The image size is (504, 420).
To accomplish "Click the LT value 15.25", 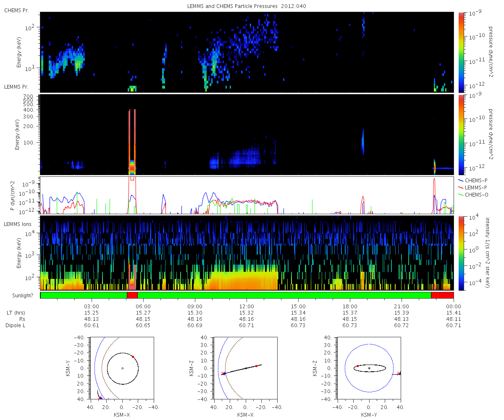I will click(x=92, y=313).
